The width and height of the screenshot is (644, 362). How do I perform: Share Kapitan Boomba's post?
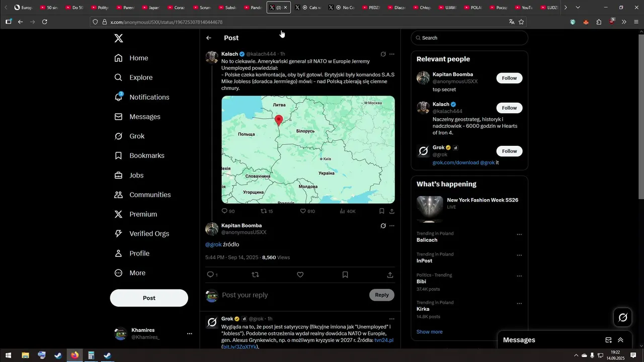pos(390,275)
